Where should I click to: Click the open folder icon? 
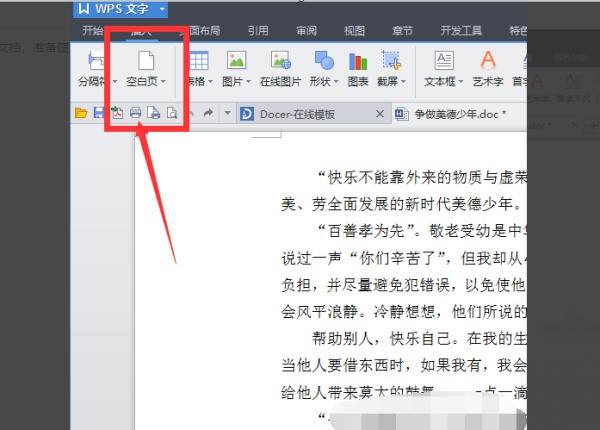click(x=81, y=114)
